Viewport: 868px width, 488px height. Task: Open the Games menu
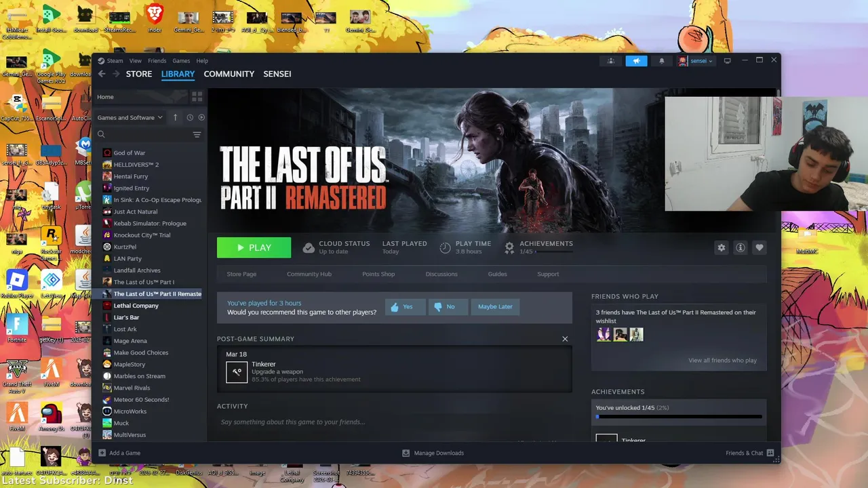pos(181,61)
